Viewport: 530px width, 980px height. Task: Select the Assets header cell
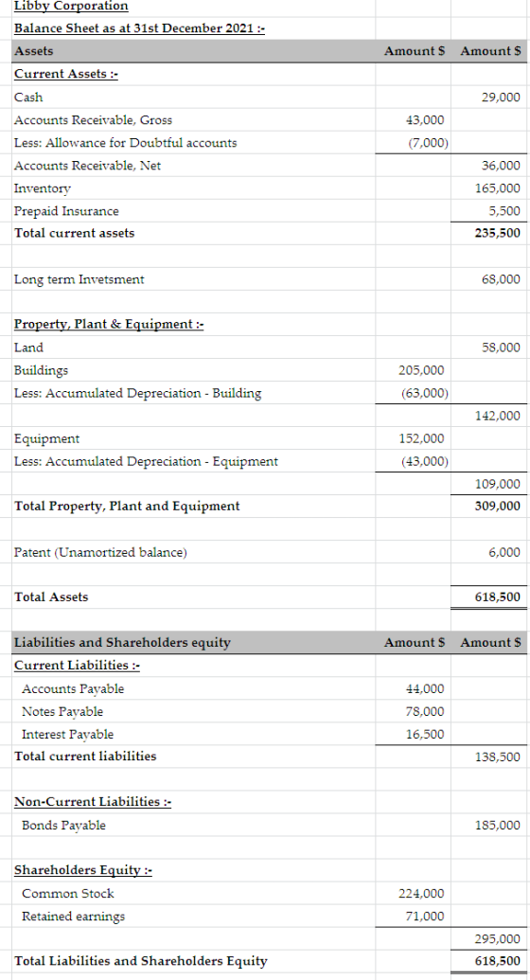coord(34,51)
